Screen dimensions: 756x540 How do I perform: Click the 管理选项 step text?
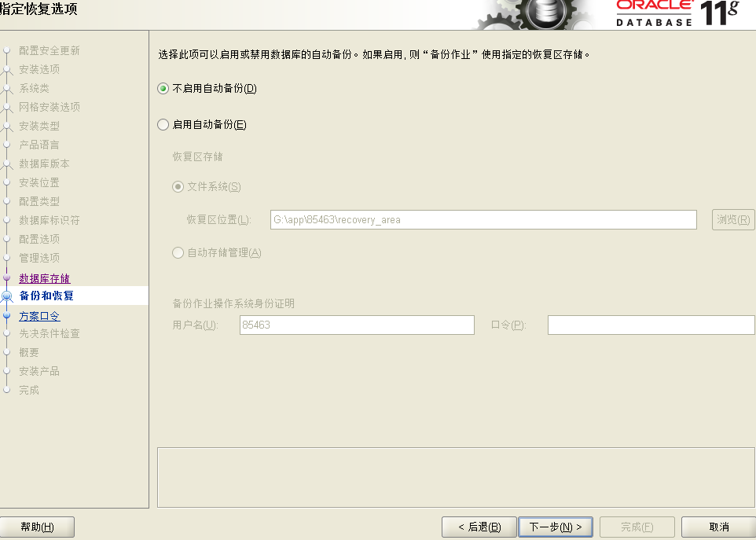tap(39, 258)
